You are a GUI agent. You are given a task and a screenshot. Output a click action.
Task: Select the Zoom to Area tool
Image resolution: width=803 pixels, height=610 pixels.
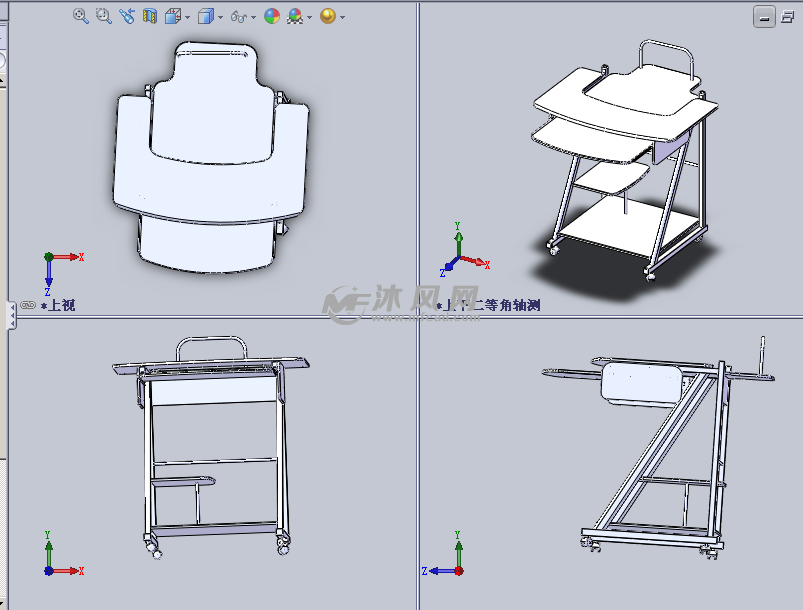pos(103,16)
